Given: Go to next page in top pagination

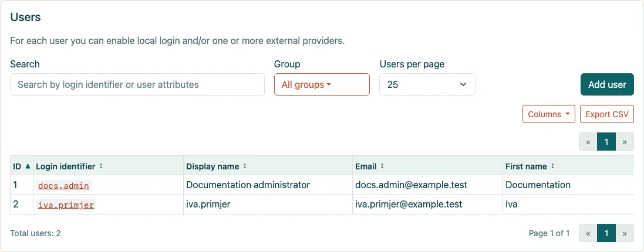Looking at the screenshot, I should pyautogui.click(x=625, y=142).
